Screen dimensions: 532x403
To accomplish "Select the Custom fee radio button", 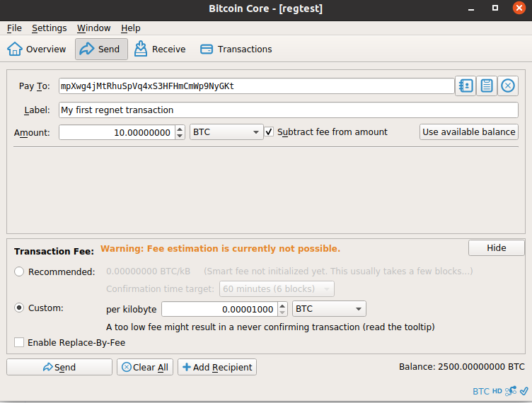I will 19,308.
